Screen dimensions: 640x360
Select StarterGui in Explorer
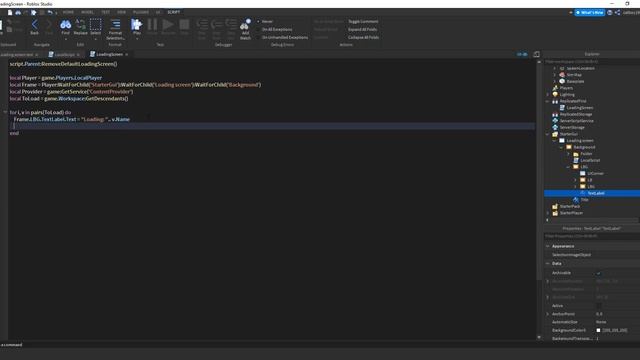(569, 134)
